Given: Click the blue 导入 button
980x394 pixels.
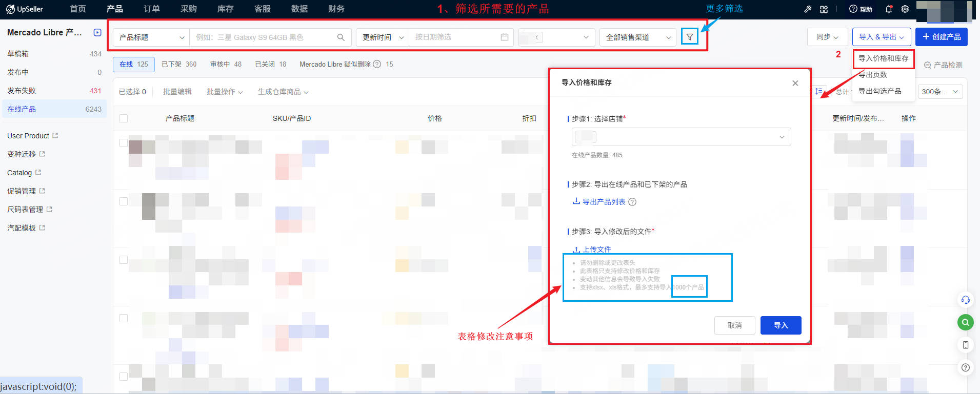Looking at the screenshot, I should click(781, 325).
